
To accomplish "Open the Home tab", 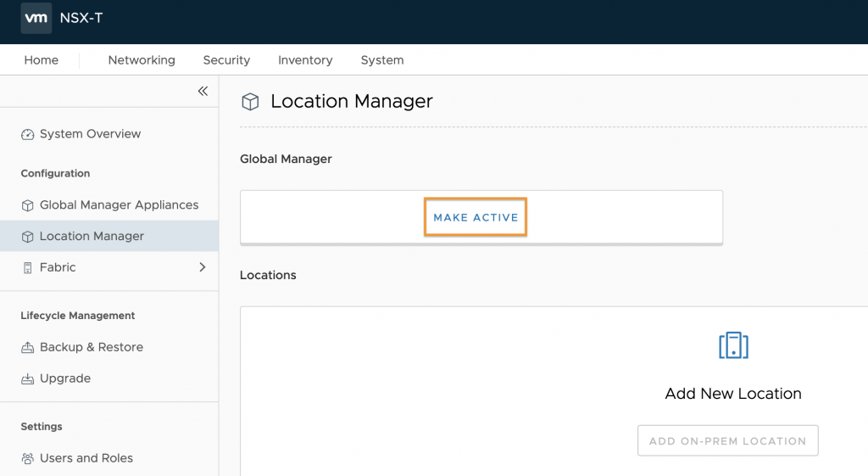I will [x=41, y=60].
